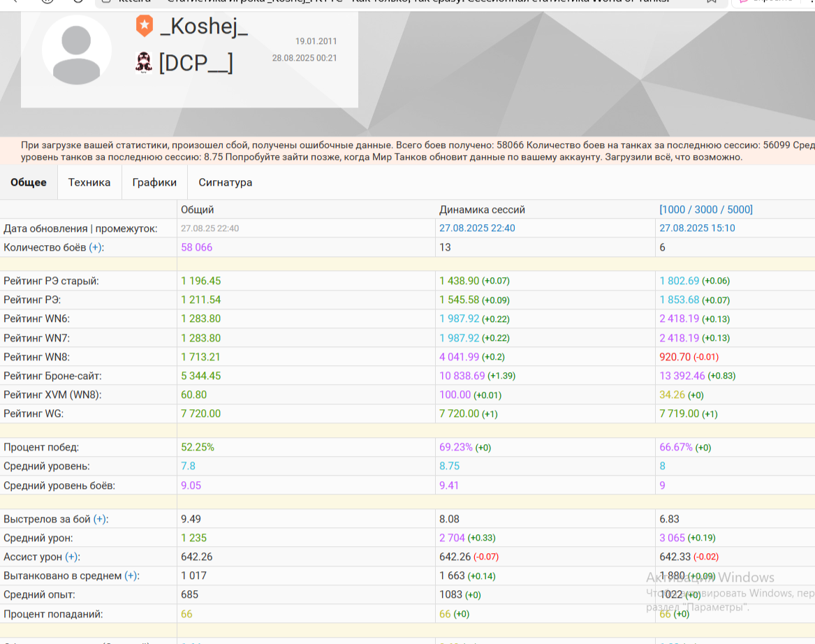The image size is (815, 644).
Task: Expand the plus next to Выстрелов за бой
Action: 100,519
